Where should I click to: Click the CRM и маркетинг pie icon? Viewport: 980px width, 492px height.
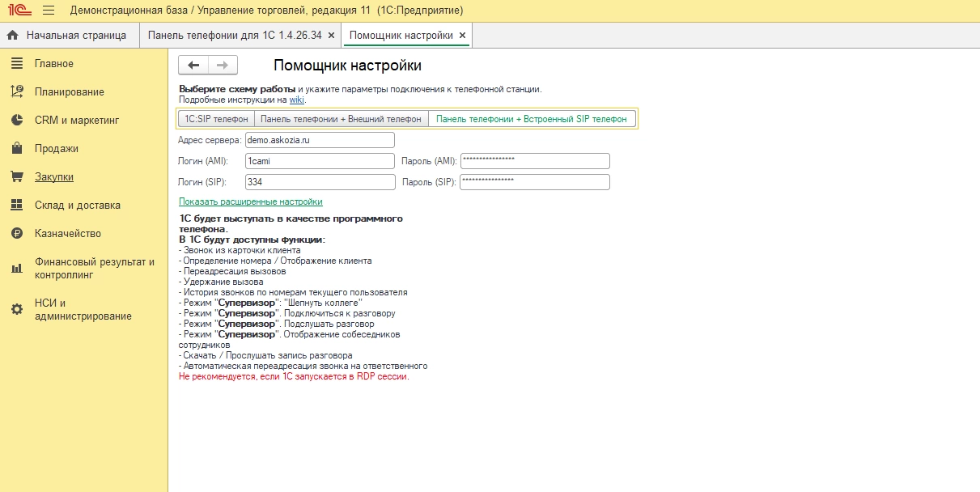pos(17,120)
